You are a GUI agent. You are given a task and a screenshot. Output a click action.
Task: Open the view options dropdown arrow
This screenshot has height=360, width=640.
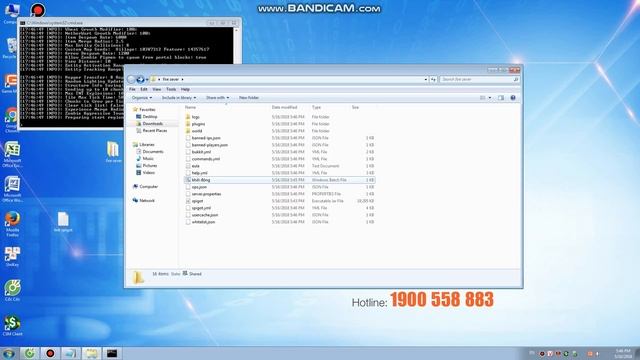tap(490, 98)
